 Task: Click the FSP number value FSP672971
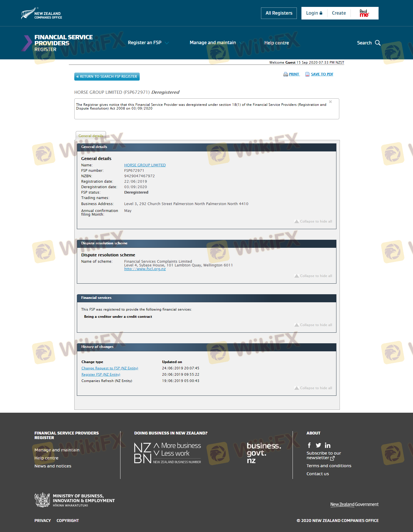[x=134, y=171]
